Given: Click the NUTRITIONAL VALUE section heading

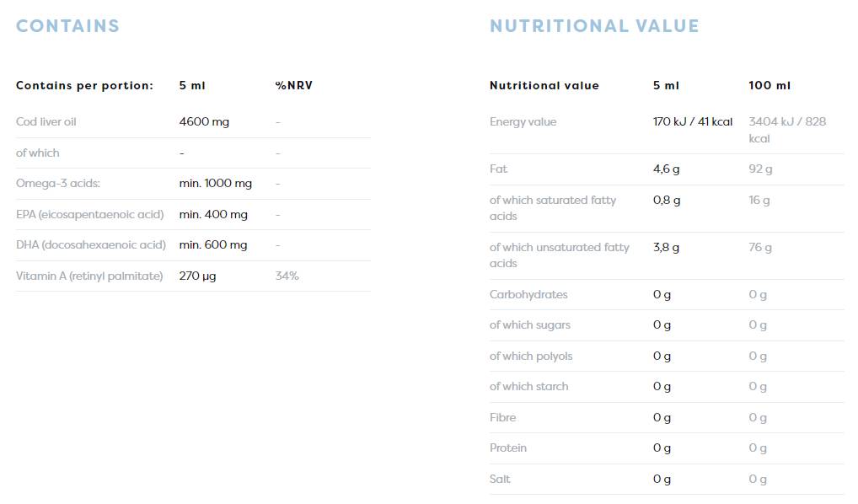Looking at the screenshot, I should click(x=594, y=26).
